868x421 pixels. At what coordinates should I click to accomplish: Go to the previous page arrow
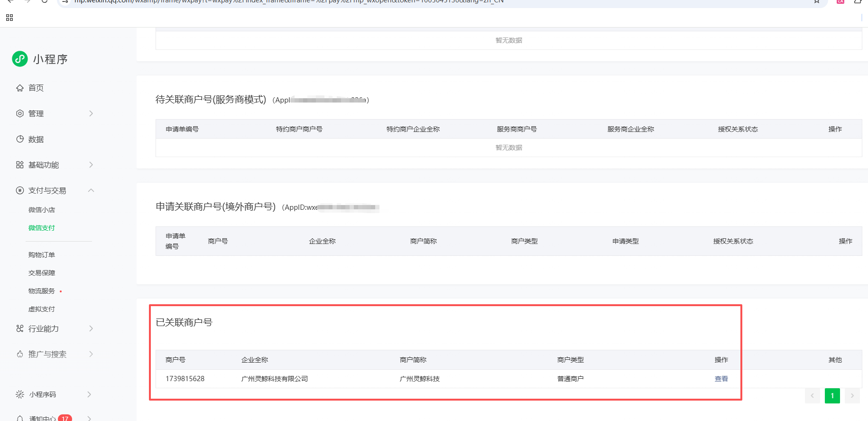813,396
